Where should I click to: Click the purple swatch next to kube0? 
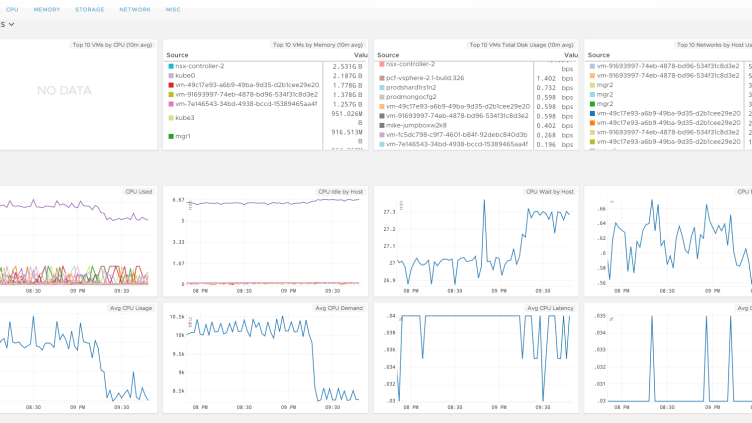171,75
